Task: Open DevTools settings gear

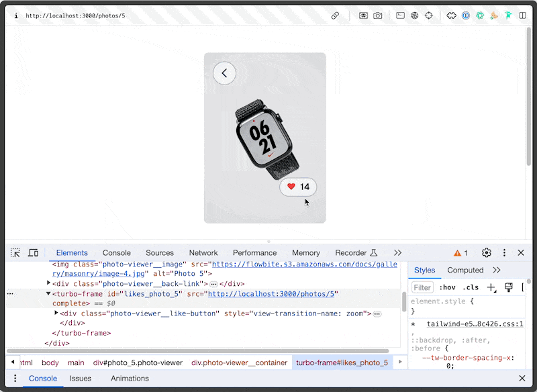Action: click(x=486, y=252)
